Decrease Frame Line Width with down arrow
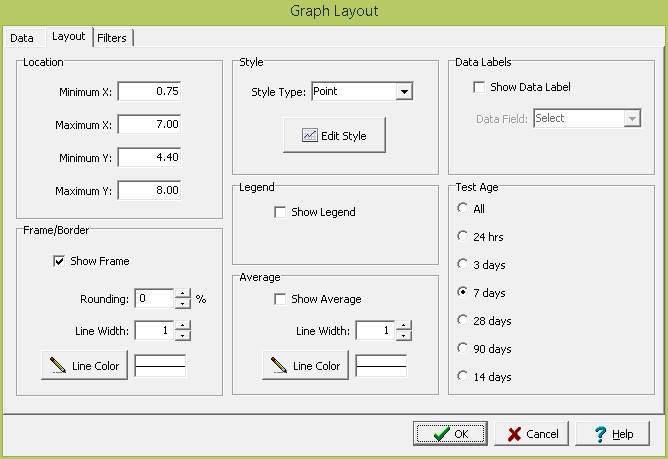 [182, 337]
